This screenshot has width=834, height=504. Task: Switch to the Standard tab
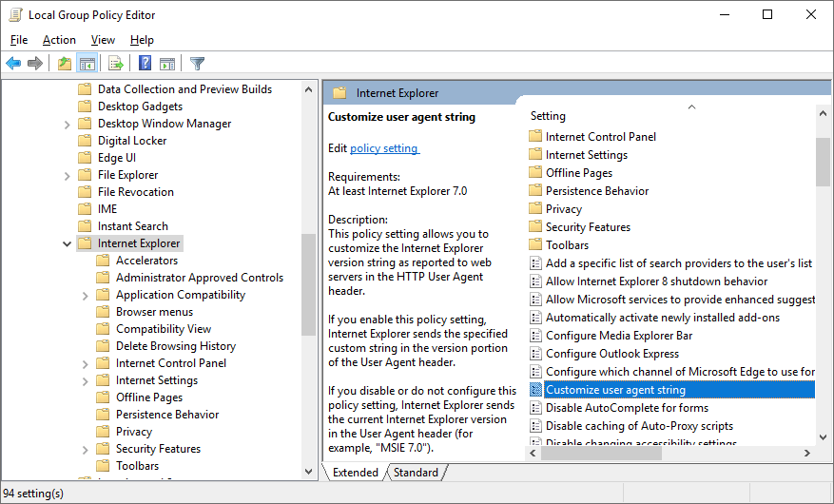[x=416, y=473]
